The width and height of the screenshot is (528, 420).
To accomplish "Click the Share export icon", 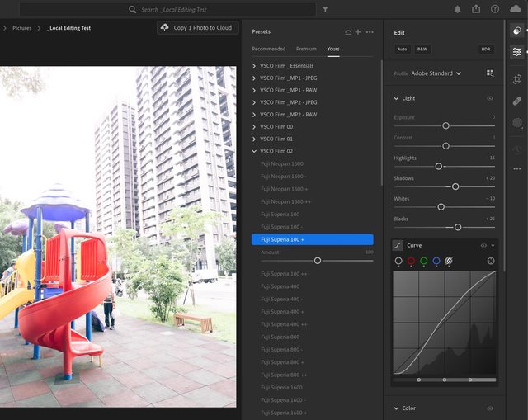I will 476,9.
